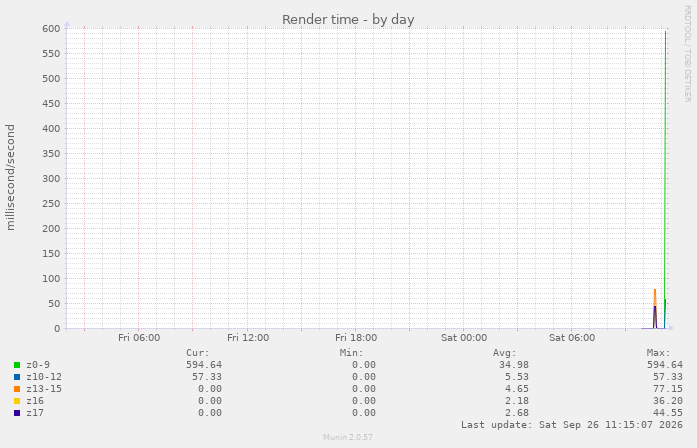This screenshot has width=697, height=448.
Task: Click the 300 y-axis label
Action: [x=51, y=179]
